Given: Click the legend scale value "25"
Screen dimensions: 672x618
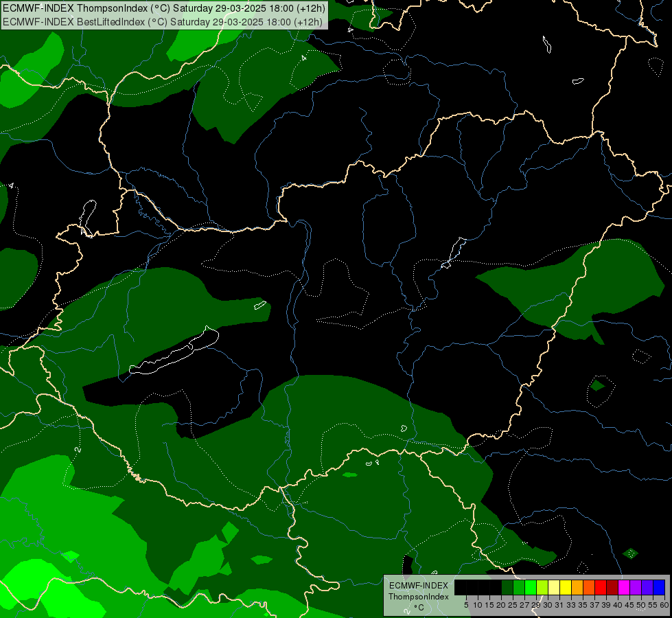Looking at the screenshot, I should (x=513, y=605).
